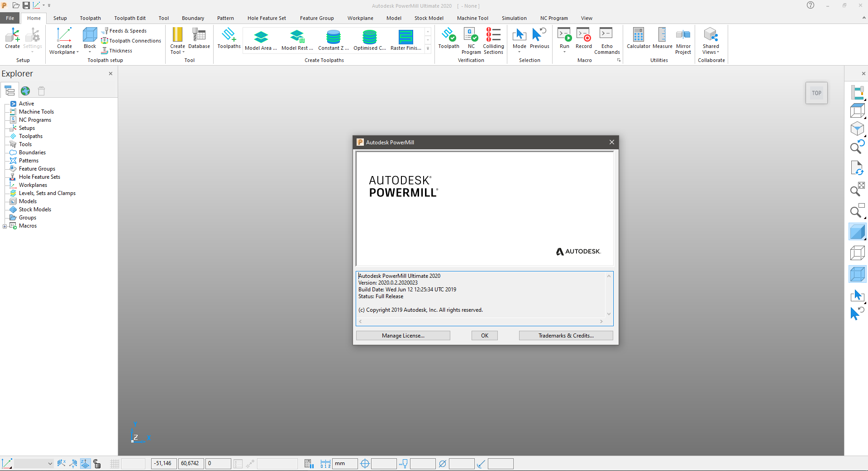Open the Explorer recycle bin icon
The height and width of the screenshot is (471, 868).
point(41,91)
